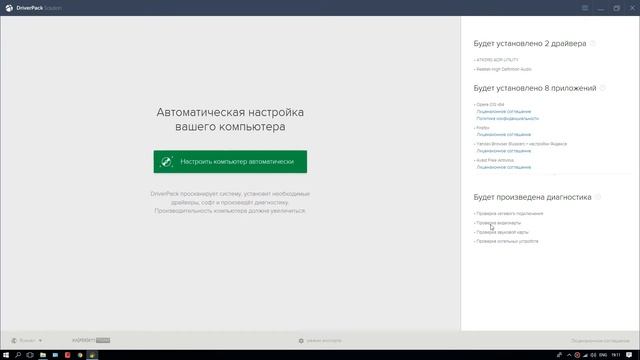Open Chrome from the taskbar
The height and width of the screenshot is (360, 640).
point(80,355)
